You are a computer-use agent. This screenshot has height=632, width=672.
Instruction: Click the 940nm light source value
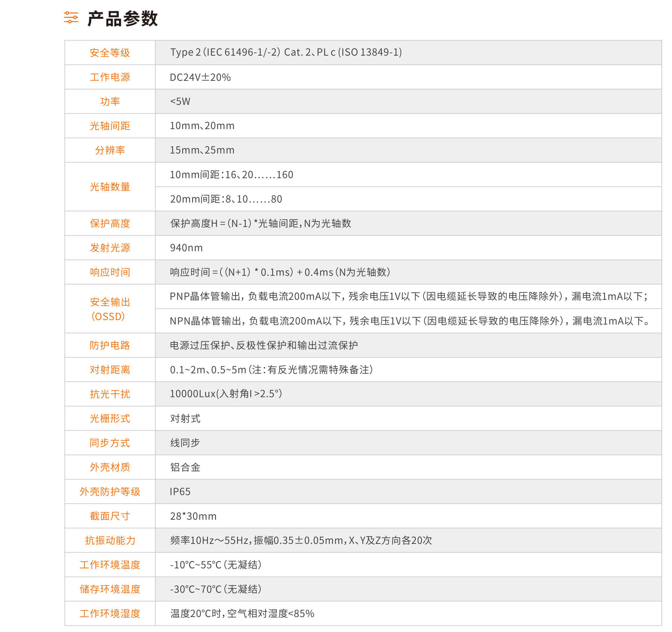[x=186, y=248]
